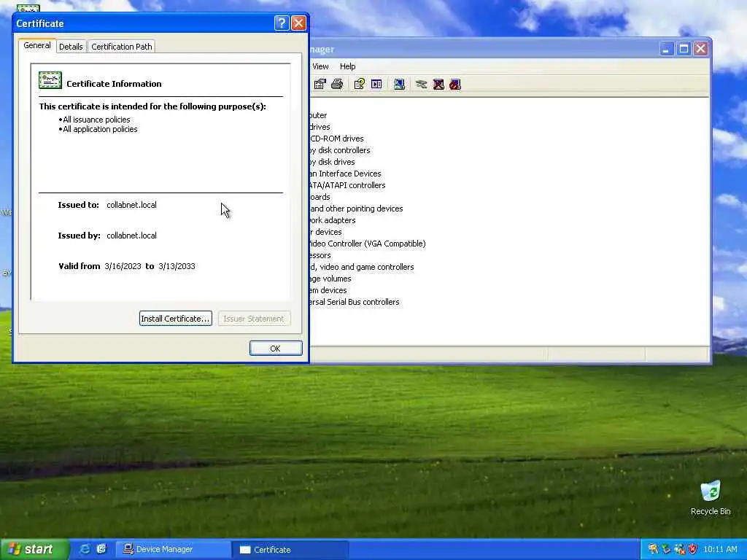Click the 'All application policies' text
The image size is (747, 560).
point(100,129)
